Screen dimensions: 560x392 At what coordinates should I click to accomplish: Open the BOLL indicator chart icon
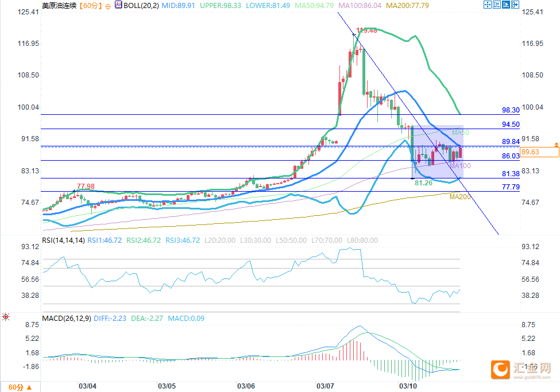coord(118,5)
